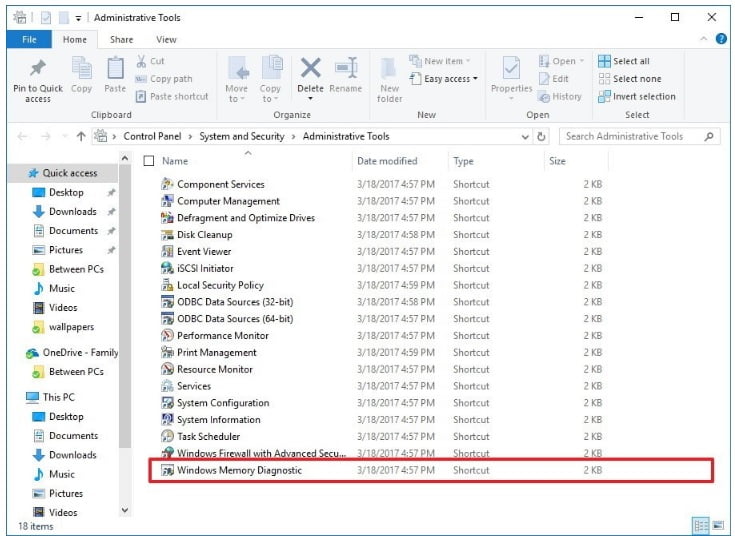Open the File tab
Screen dimensions: 735x536
29,39
